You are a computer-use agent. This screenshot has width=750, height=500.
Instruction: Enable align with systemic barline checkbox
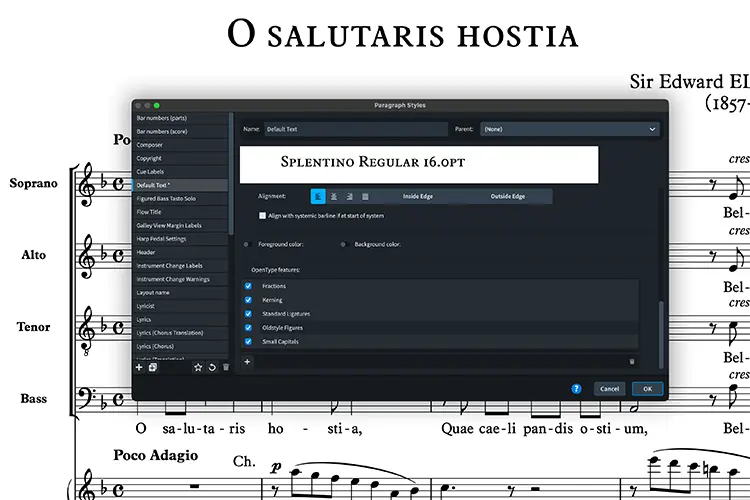[x=262, y=216]
